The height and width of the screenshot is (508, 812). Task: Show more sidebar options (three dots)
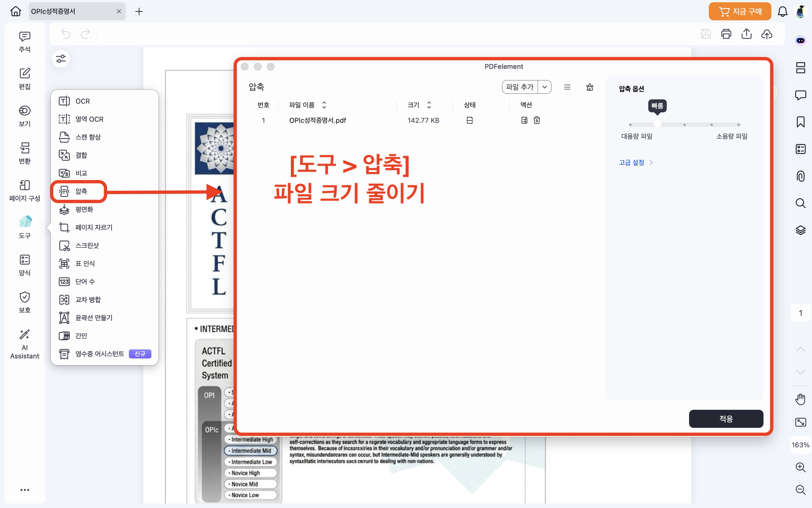[25, 490]
